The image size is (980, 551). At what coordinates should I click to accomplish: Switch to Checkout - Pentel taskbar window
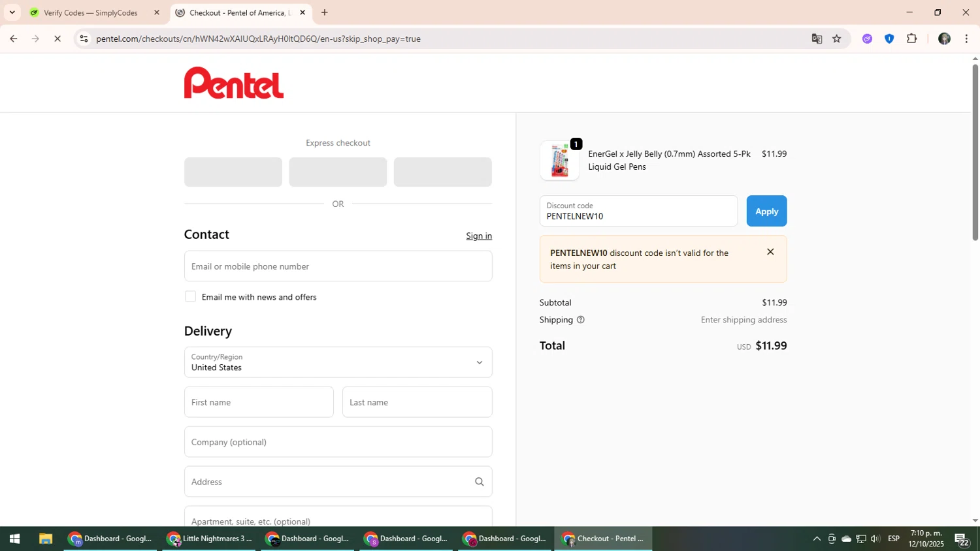pos(603,539)
